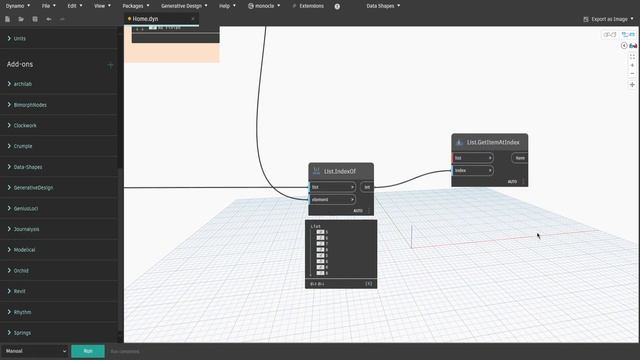The image size is (640, 360).
Task: Expand the Journalysis add-on category
Action: 59,229
